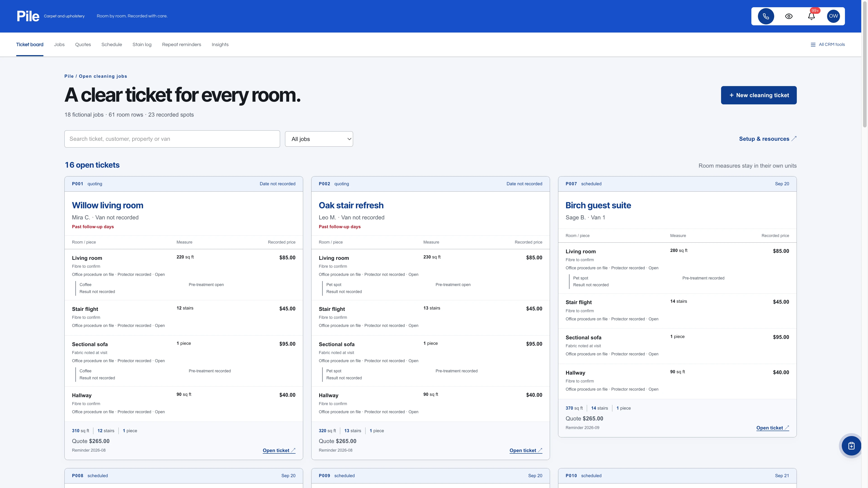Image resolution: width=868 pixels, height=488 pixels.
Task: Switch to the Jobs tab
Action: coord(59,45)
